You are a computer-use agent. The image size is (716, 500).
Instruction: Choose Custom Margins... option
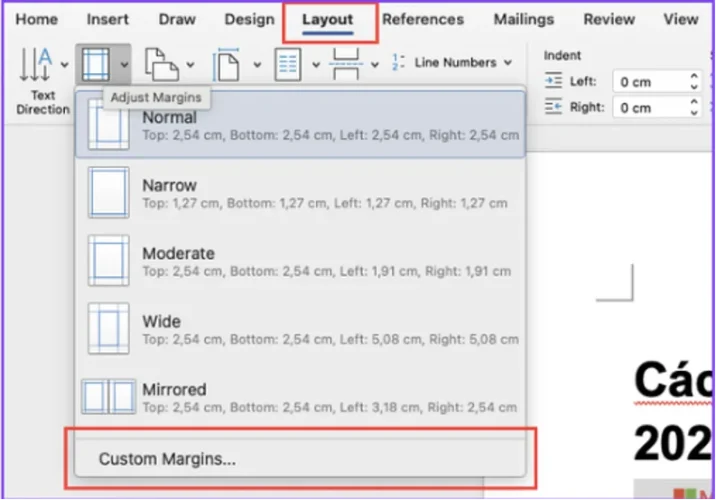tap(167, 460)
